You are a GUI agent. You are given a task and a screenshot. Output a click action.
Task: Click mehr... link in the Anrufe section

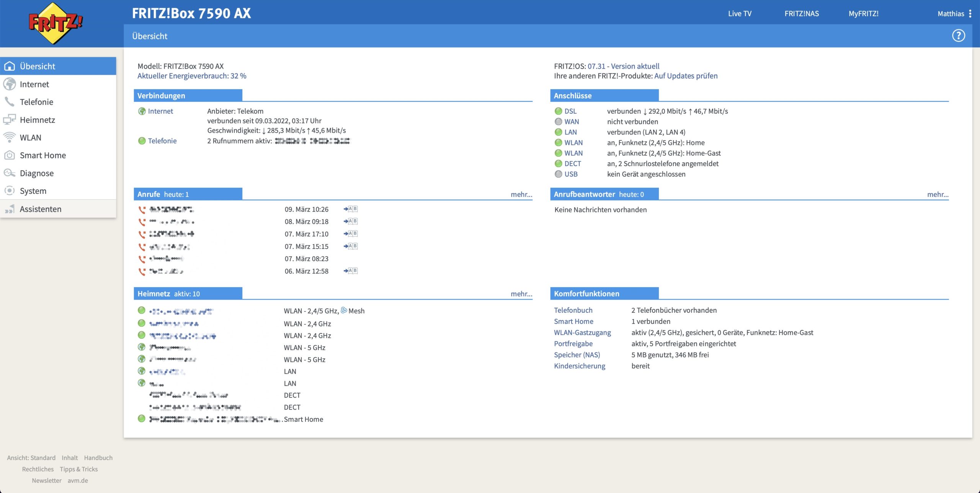tap(521, 194)
